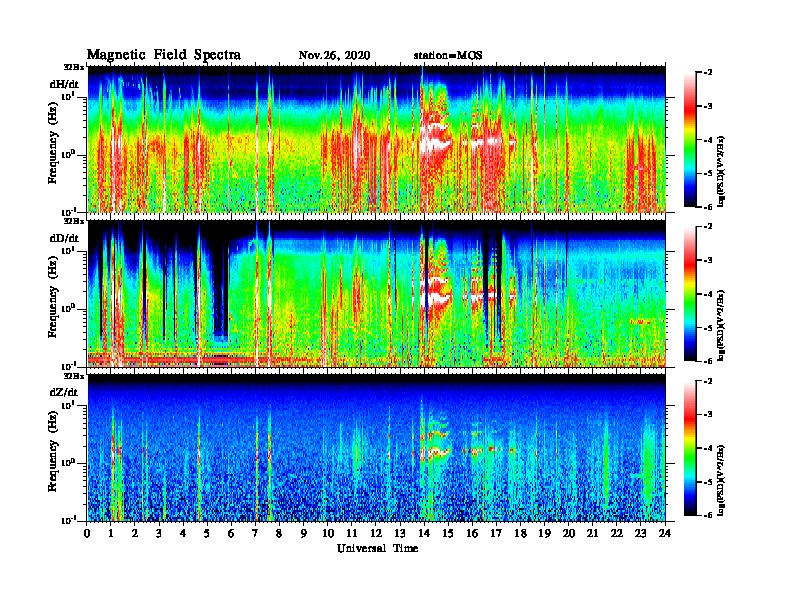
Task: Click the log(PSD) units label beside dH/dt color bar
Action: [x=722, y=171]
